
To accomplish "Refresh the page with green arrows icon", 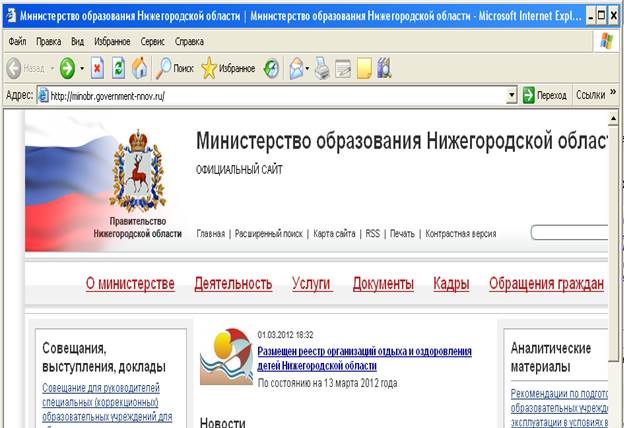I will pos(119,68).
